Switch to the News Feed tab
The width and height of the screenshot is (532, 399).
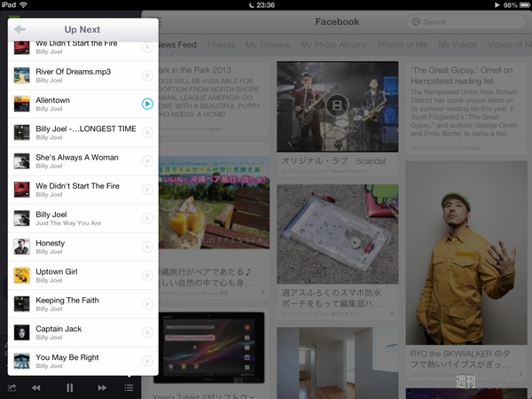pos(176,45)
